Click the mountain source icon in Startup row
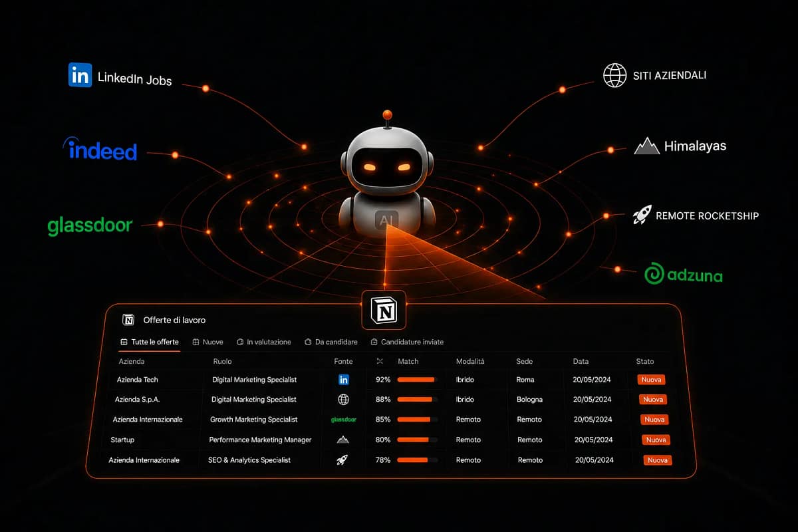The width and height of the screenshot is (798, 532). coord(343,440)
